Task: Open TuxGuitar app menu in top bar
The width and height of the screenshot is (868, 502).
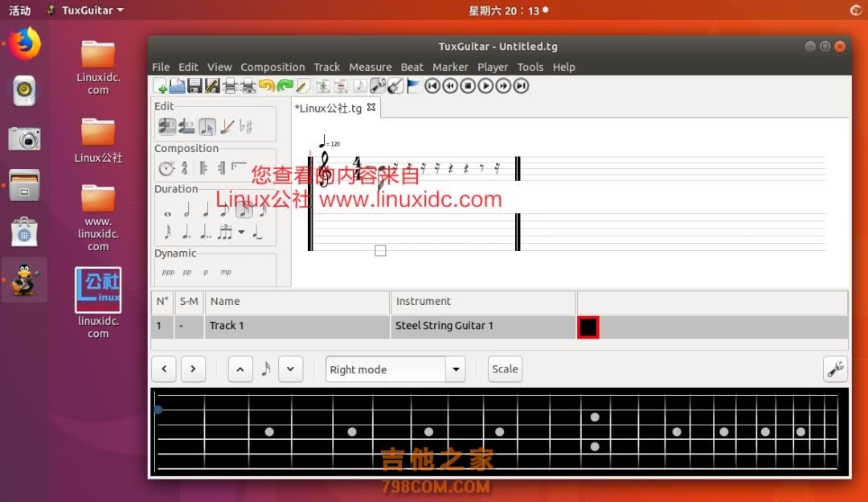Action: [86, 10]
